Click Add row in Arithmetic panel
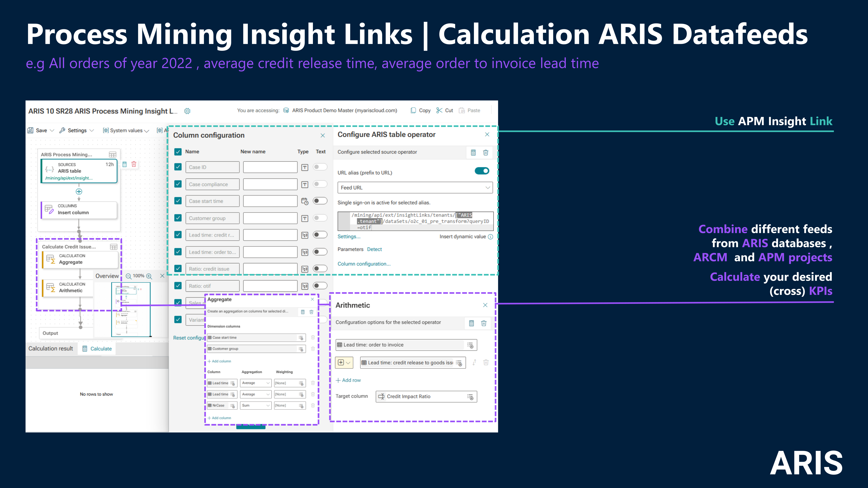Viewport: 868px width, 488px height. pos(349,380)
